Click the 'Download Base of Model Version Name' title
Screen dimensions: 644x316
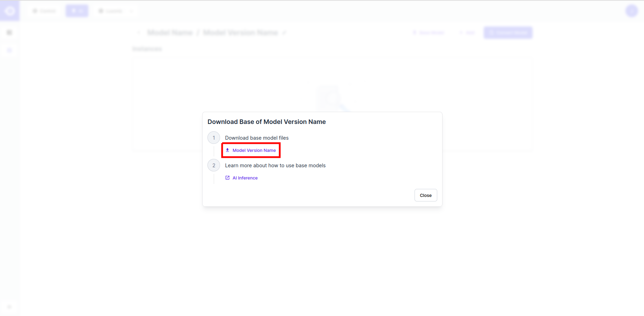tap(266, 122)
